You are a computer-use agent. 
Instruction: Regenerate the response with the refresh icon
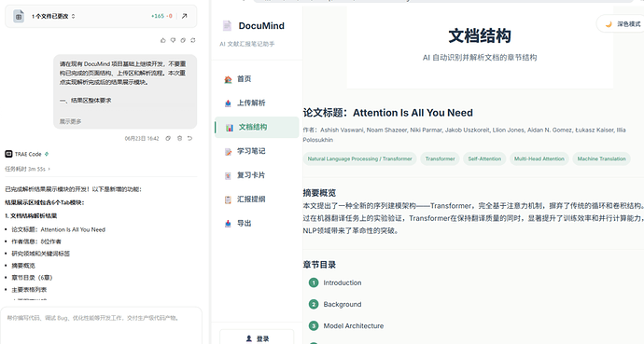[x=193, y=40]
